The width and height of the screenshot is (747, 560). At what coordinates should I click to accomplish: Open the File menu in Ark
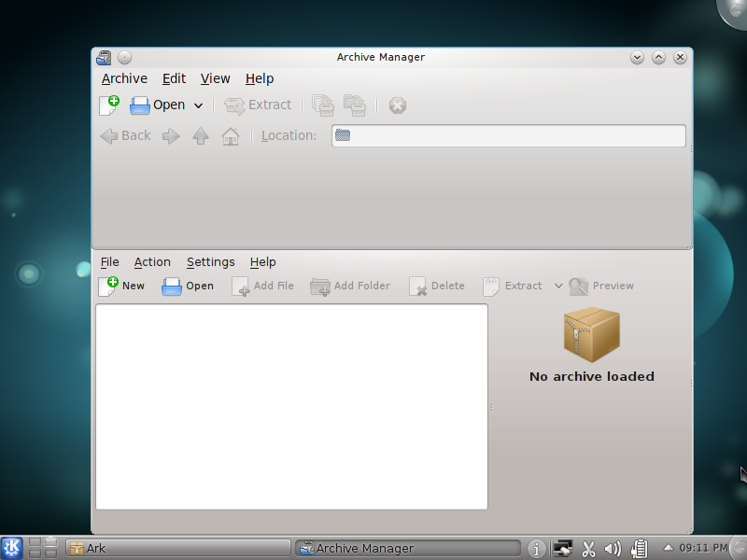109,262
